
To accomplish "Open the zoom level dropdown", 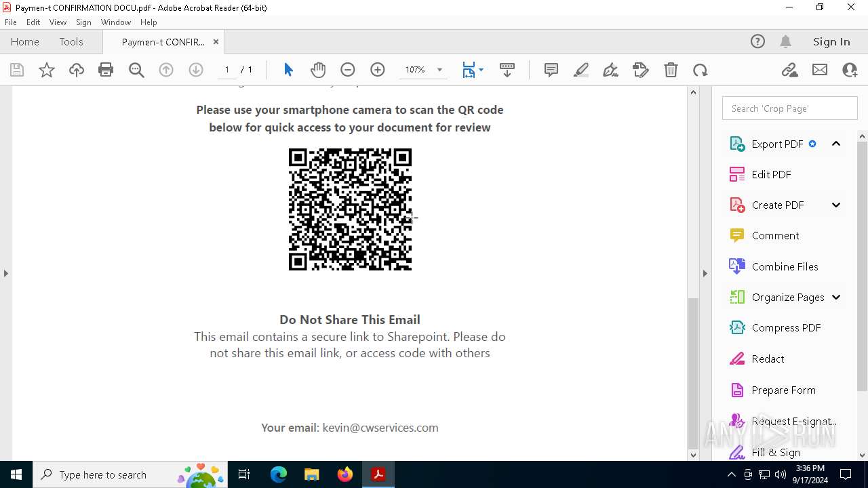I will 439,70.
